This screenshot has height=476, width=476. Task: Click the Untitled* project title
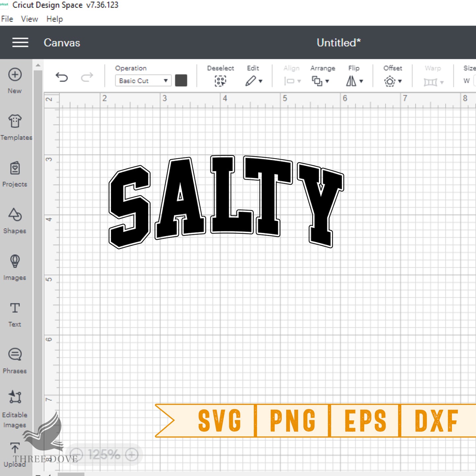click(x=339, y=43)
